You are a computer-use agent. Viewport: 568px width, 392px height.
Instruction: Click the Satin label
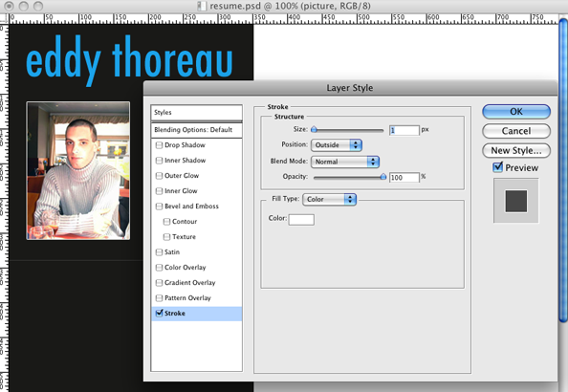click(172, 251)
